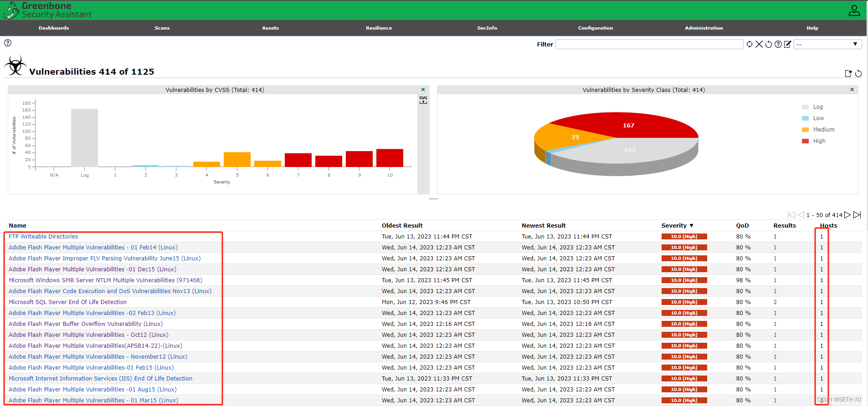Screen dimensions: 868x406
Task: Open the page help question-mark icon
Action: click(8, 43)
